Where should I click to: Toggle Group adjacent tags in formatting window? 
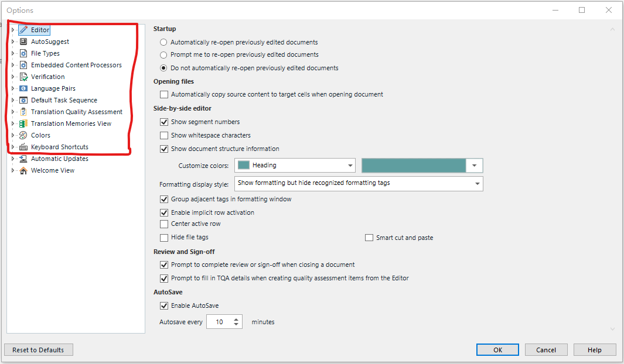pos(164,199)
